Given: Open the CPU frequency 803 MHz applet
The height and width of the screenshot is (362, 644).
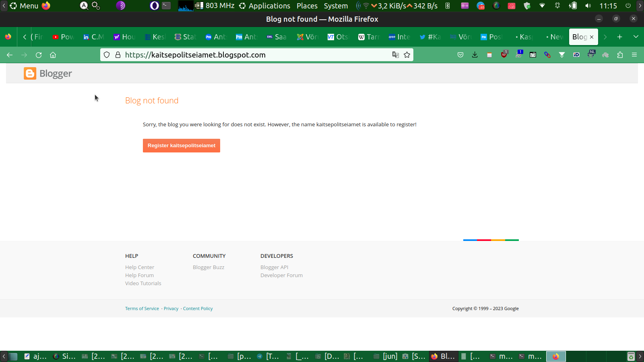Looking at the screenshot, I should coord(215,6).
